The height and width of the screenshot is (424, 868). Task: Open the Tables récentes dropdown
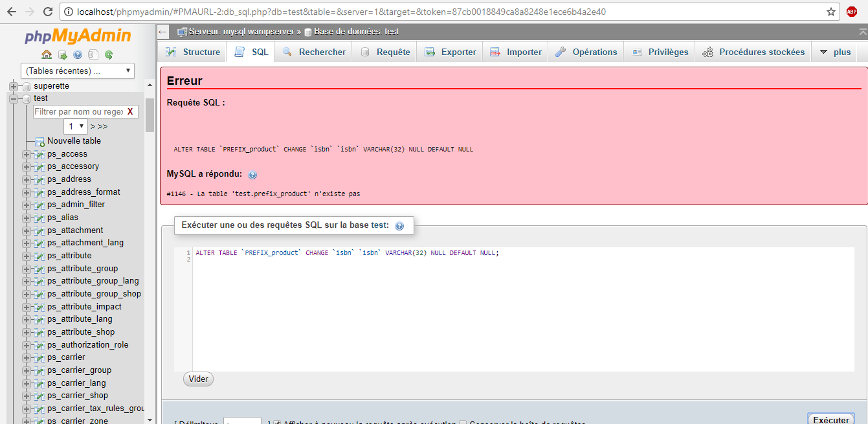(x=78, y=71)
